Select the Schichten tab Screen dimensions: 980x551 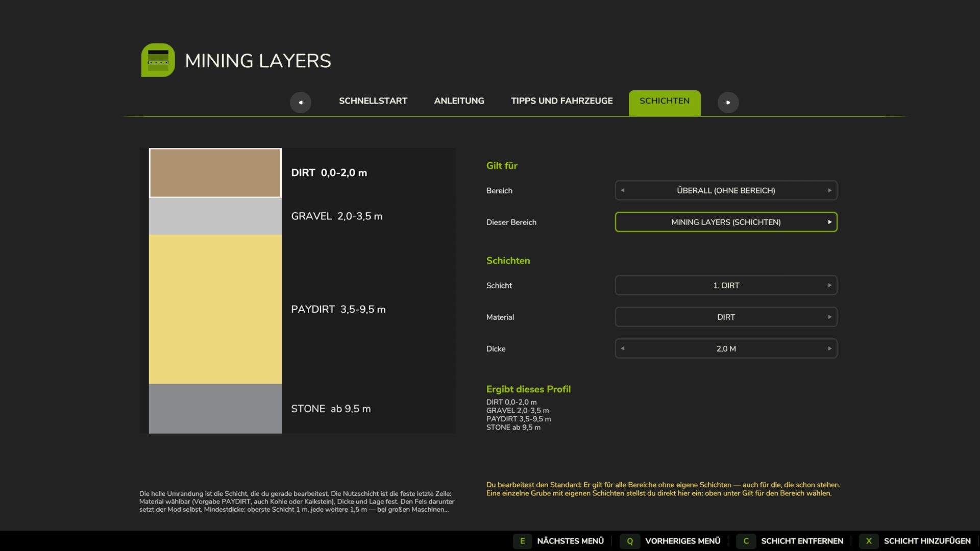[x=665, y=103]
